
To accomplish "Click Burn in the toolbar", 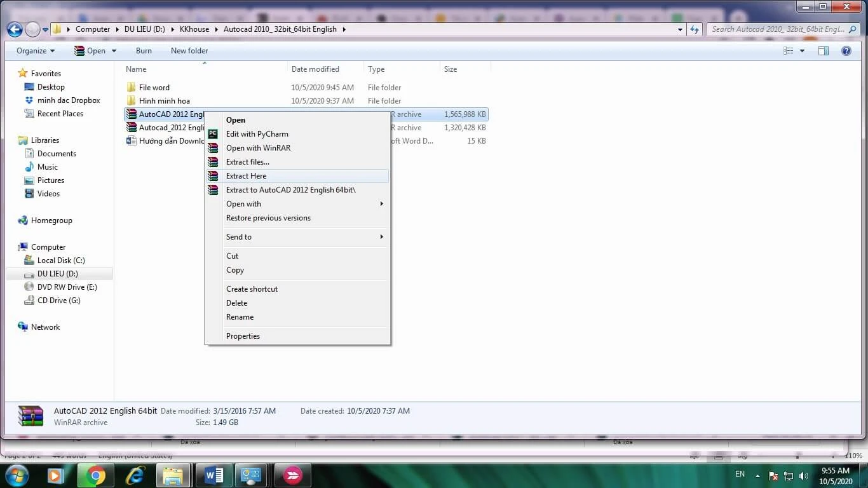I will (144, 51).
